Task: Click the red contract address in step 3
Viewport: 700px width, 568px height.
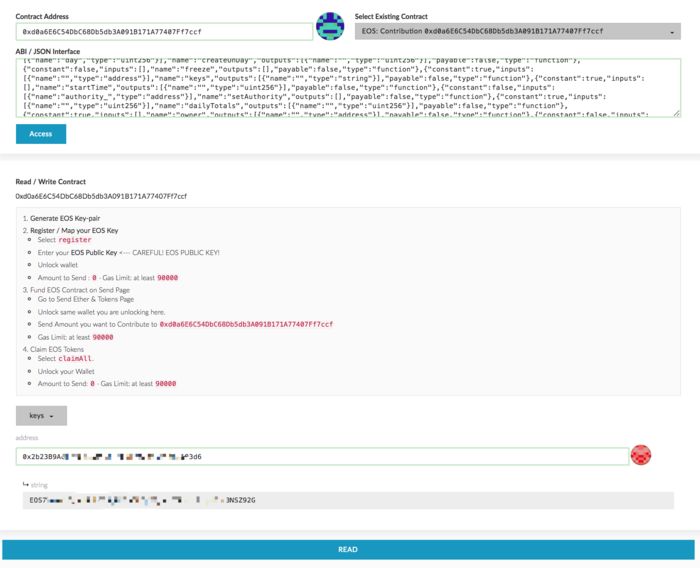Action: click(x=246, y=324)
